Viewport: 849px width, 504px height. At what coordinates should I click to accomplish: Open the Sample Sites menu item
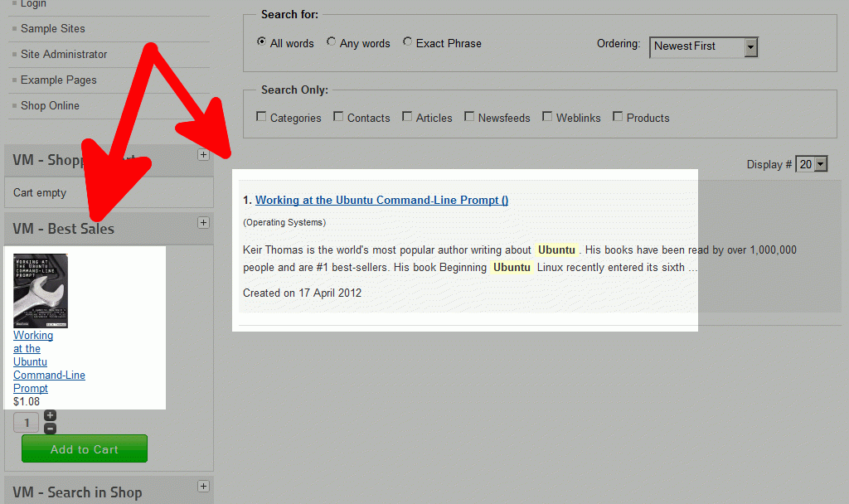click(x=52, y=29)
